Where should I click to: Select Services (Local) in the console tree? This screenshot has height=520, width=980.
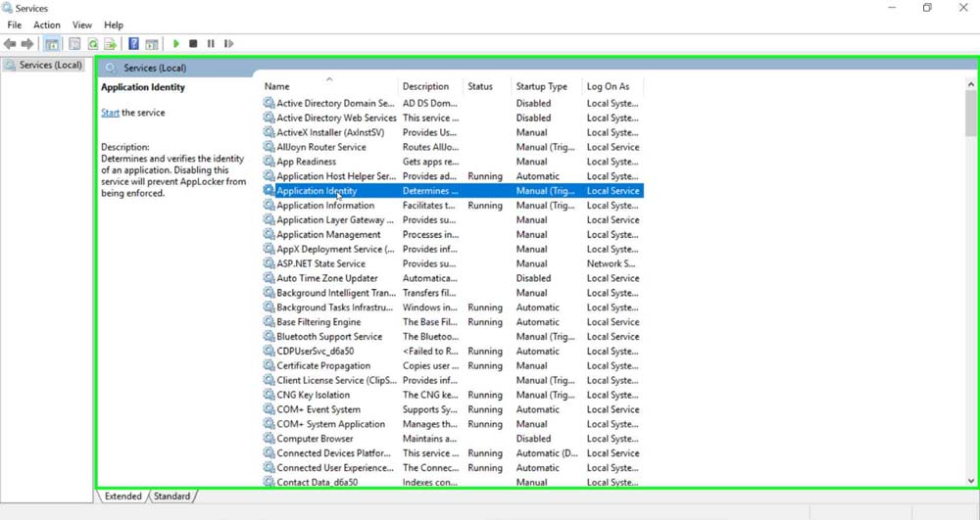click(50, 66)
